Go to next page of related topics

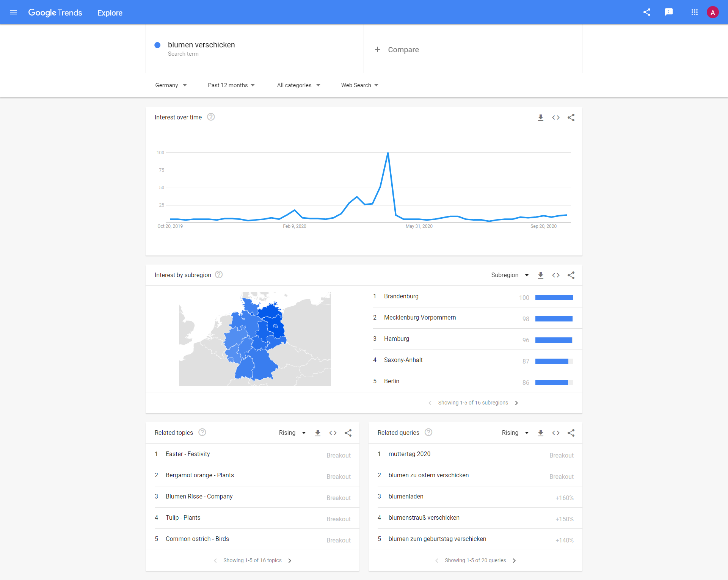point(290,561)
